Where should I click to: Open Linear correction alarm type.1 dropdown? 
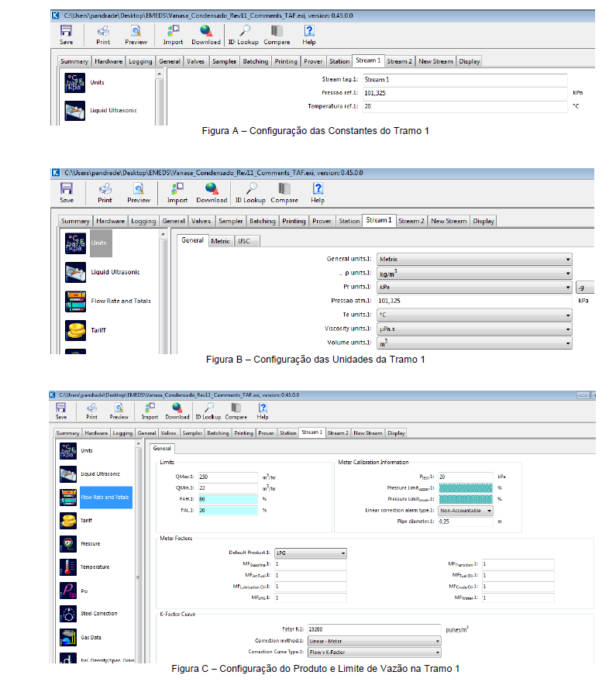pyautogui.click(x=466, y=511)
